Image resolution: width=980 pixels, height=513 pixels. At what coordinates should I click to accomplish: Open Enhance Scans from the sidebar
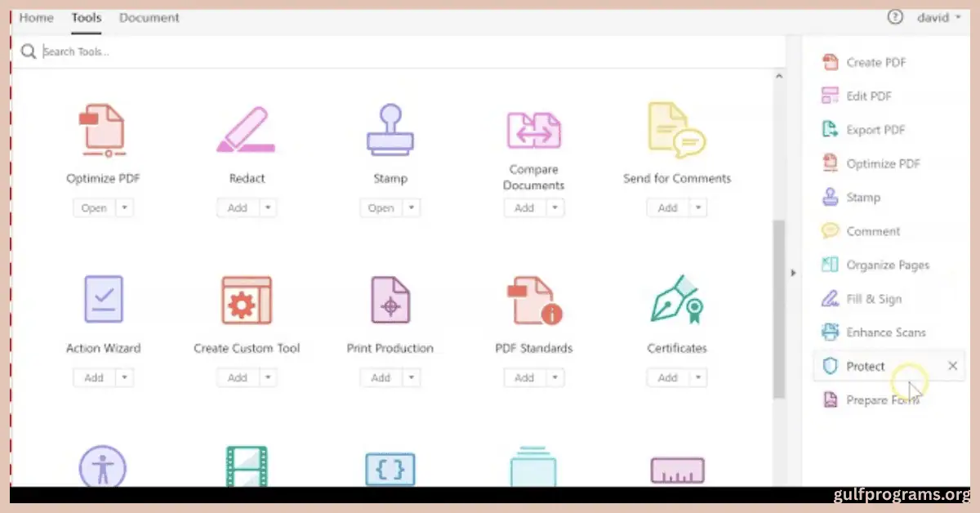click(x=886, y=332)
